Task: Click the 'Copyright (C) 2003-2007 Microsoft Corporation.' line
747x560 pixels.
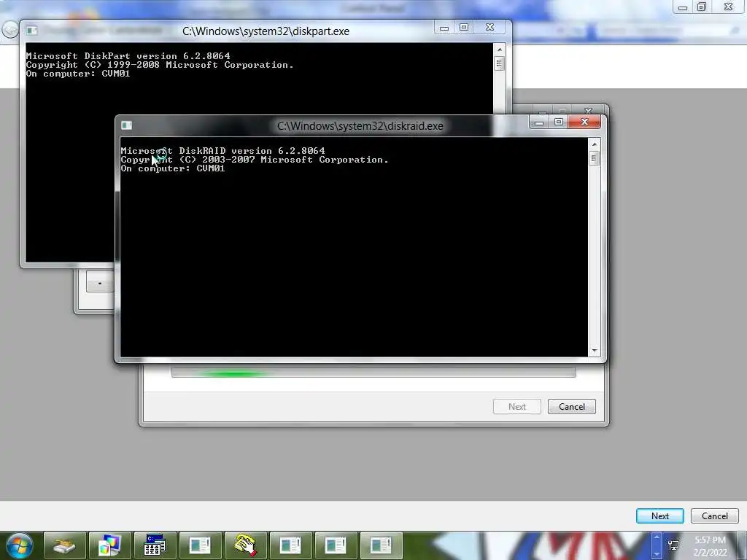Action: coord(255,160)
